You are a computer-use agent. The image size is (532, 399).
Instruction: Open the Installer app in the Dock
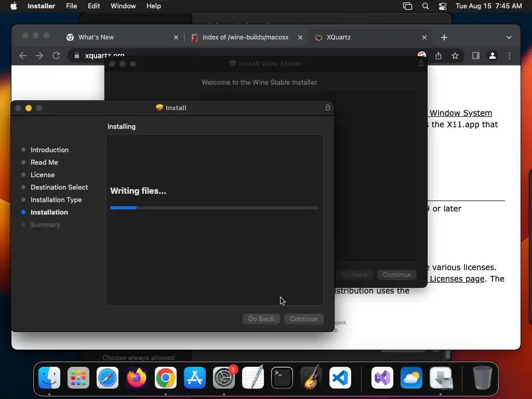coord(441,378)
